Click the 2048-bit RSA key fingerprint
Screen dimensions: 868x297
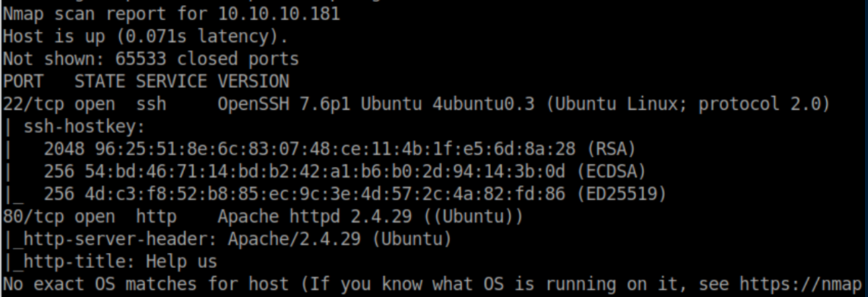click(x=339, y=149)
